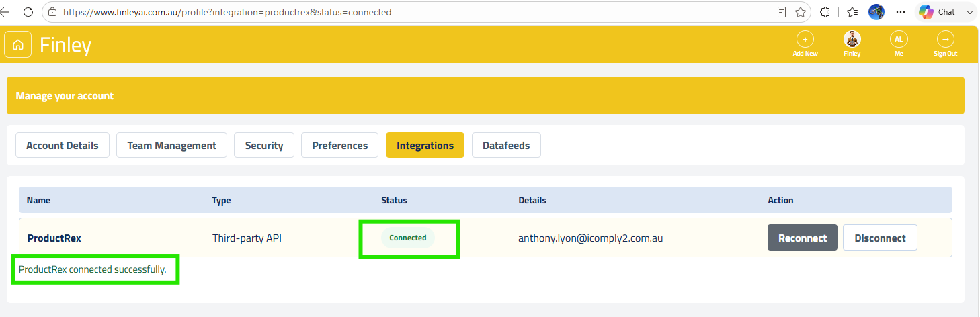Open the Preferences tab
980x317 pixels.
click(340, 145)
